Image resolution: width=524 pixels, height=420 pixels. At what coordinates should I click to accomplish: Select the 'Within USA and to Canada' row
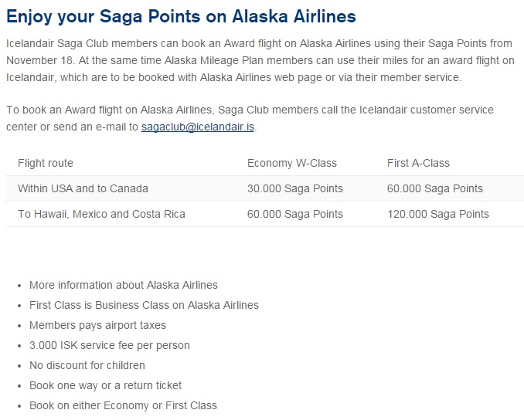click(x=83, y=188)
